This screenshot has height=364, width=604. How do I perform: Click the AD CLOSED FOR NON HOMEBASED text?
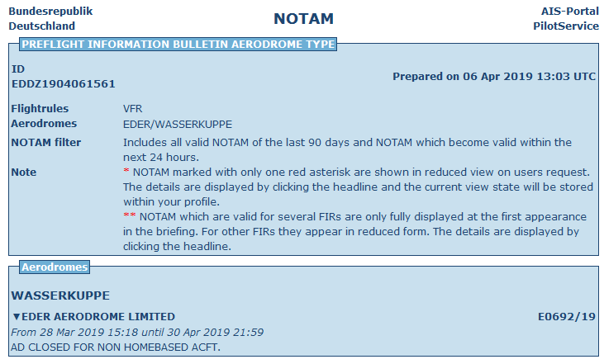pyautogui.click(x=116, y=347)
